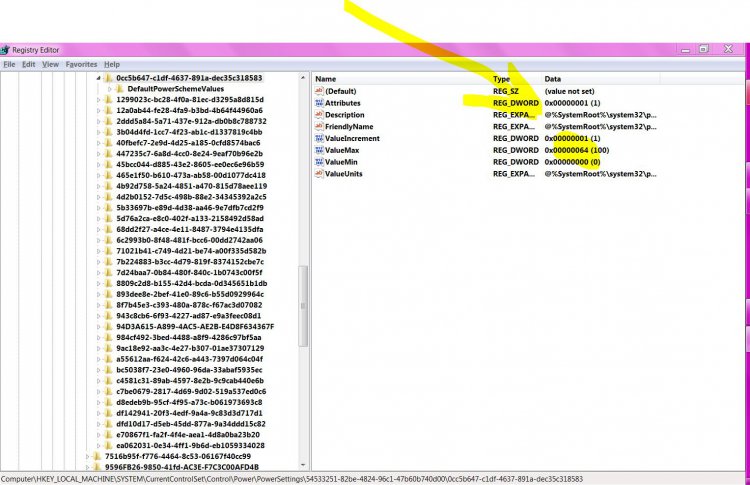Click folder icon of 7516b95f-f776-4464-8c53-06167f40cc99
750x485 pixels.
point(97,456)
